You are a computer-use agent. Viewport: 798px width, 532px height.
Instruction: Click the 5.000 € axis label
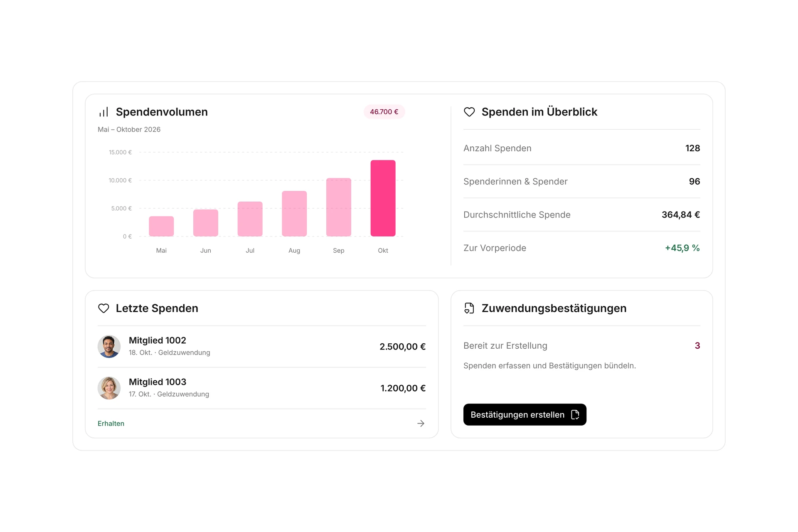pos(121,208)
